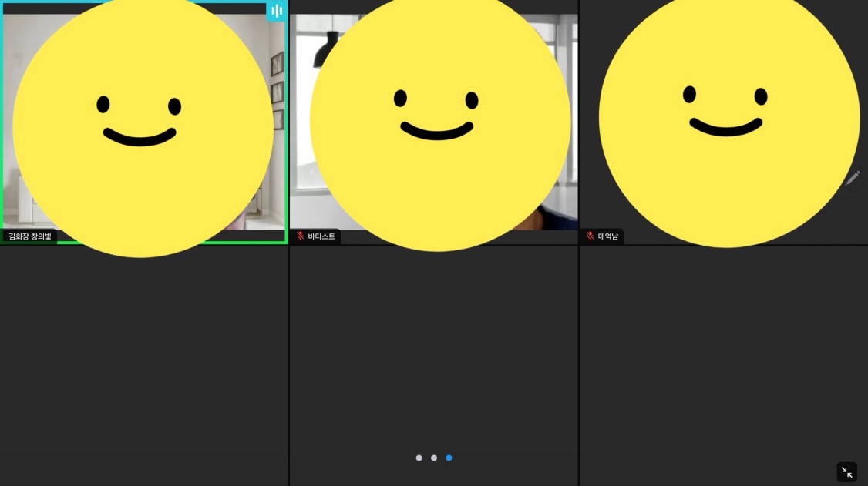The width and height of the screenshot is (868, 486).
Task: Click the muted microphone icon beside 바티스트
Action: [300, 236]
